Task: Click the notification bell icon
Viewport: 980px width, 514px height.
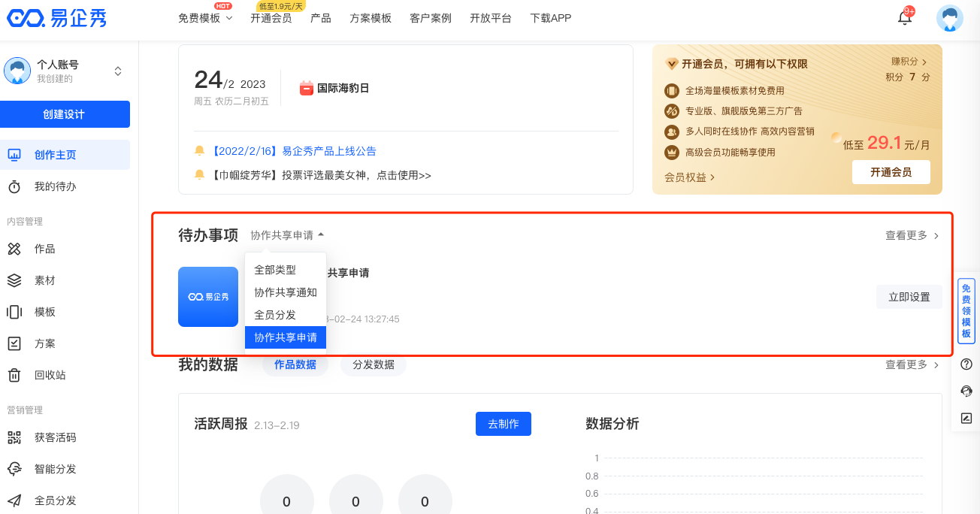Action: tap(905, 19)
